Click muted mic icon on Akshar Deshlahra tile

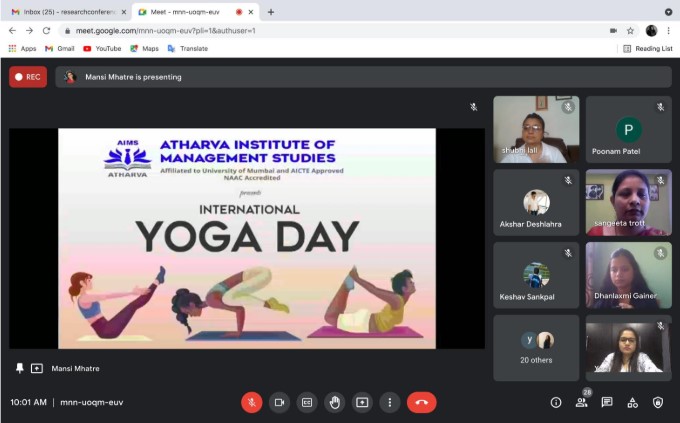[x=568, y=180]
